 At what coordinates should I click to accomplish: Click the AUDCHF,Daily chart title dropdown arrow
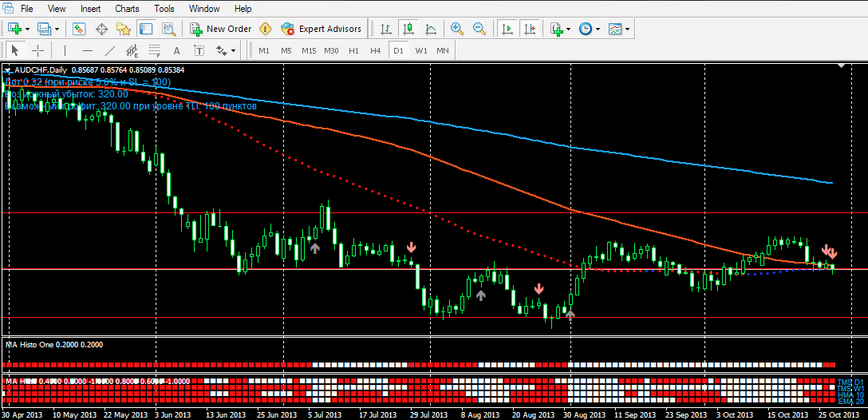(7, 70)
